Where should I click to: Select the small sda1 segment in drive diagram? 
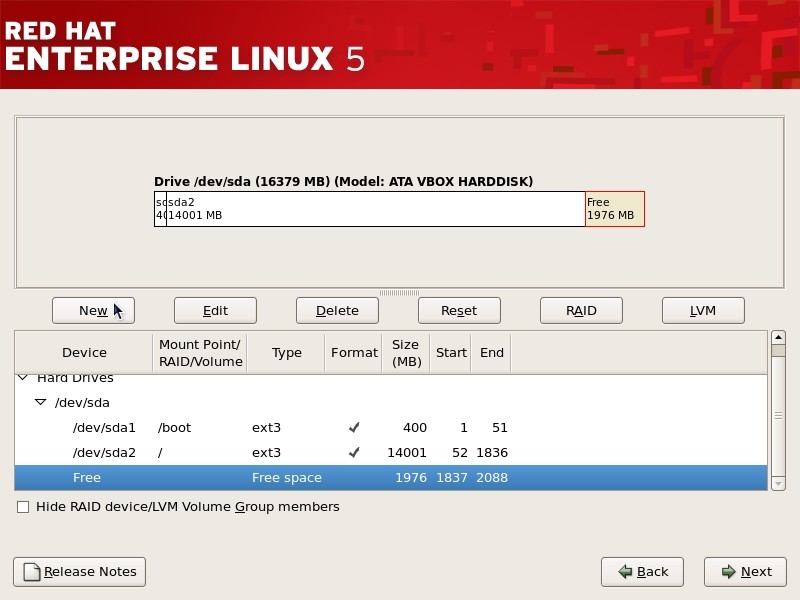click(x=160, y=209)
